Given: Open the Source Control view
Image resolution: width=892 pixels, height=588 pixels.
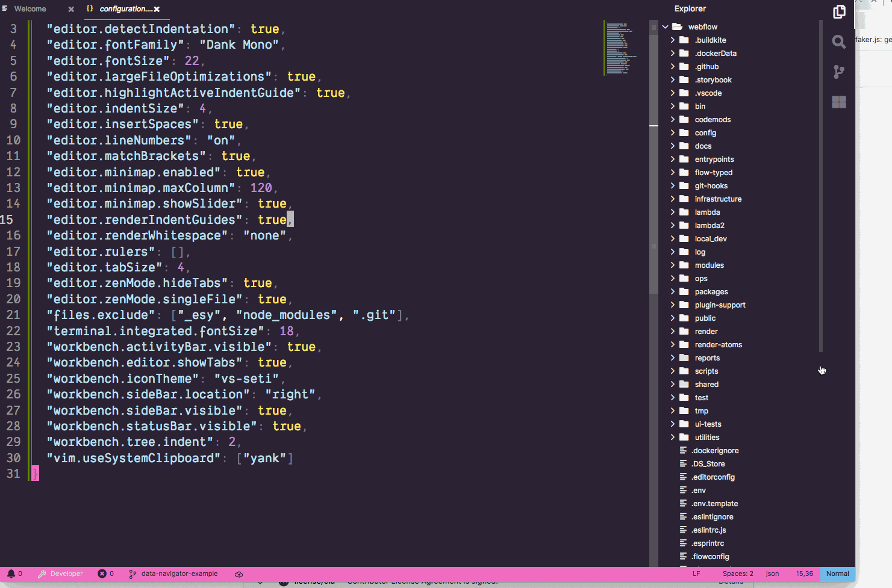Looking at the screenshot, I should click(x=838, y=72).
